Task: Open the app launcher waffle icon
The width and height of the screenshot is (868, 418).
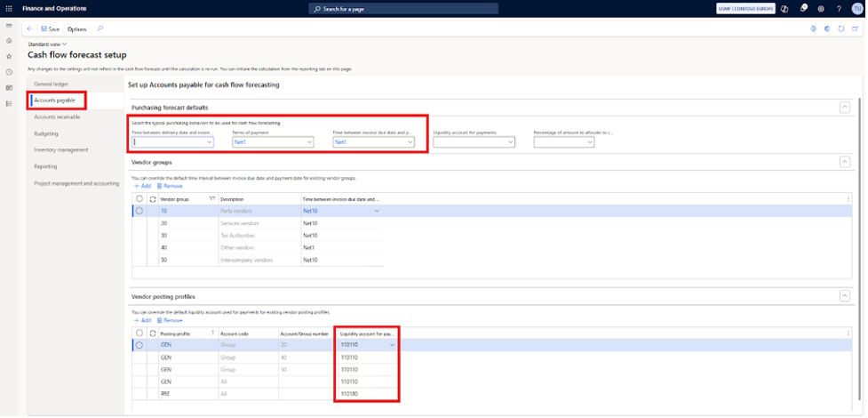Action: click(x=9, y=8)
